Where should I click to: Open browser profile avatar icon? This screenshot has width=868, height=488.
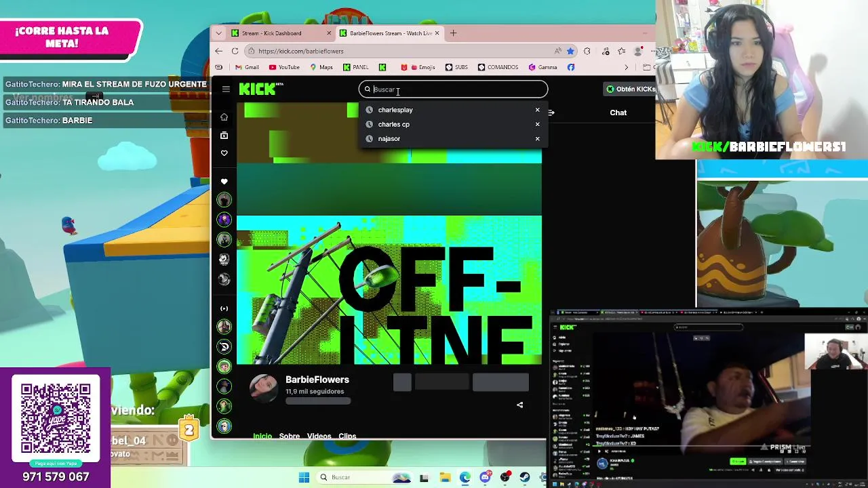point(638,51)
